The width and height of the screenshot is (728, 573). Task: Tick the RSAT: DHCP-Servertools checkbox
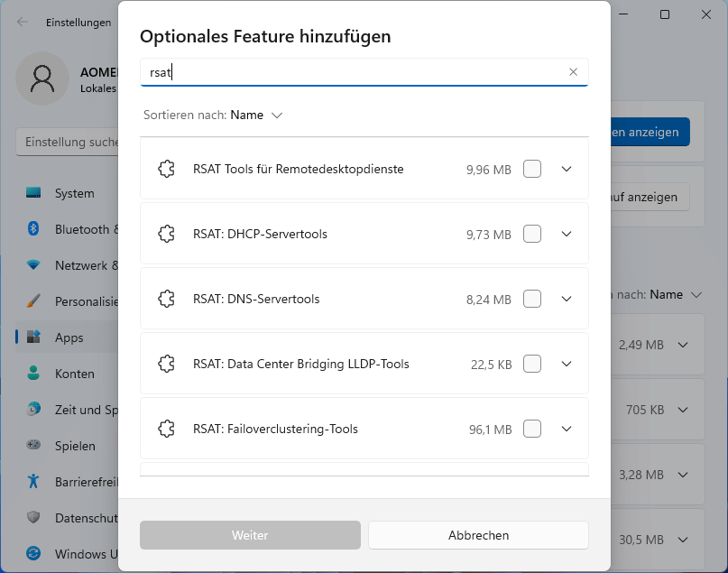coord(532,234)
